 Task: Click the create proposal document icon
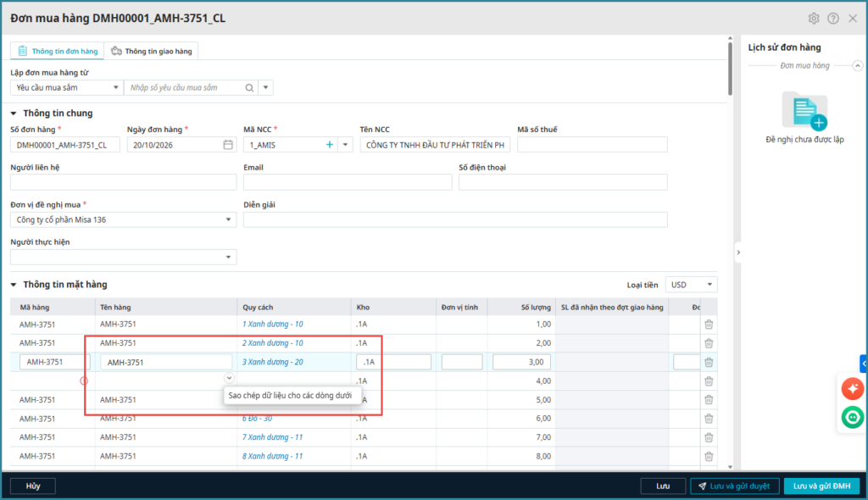[804, 112]
